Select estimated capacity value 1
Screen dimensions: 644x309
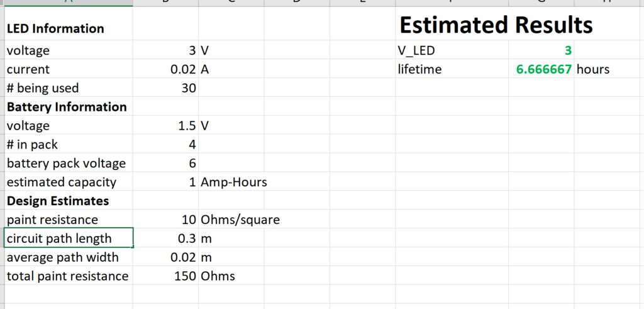tap(165, 182)
